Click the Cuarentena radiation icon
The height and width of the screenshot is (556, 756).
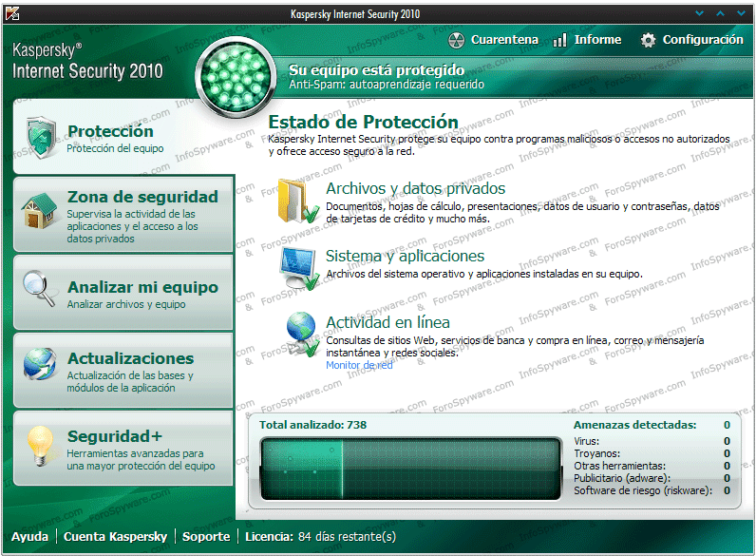(x=456, y=41)
